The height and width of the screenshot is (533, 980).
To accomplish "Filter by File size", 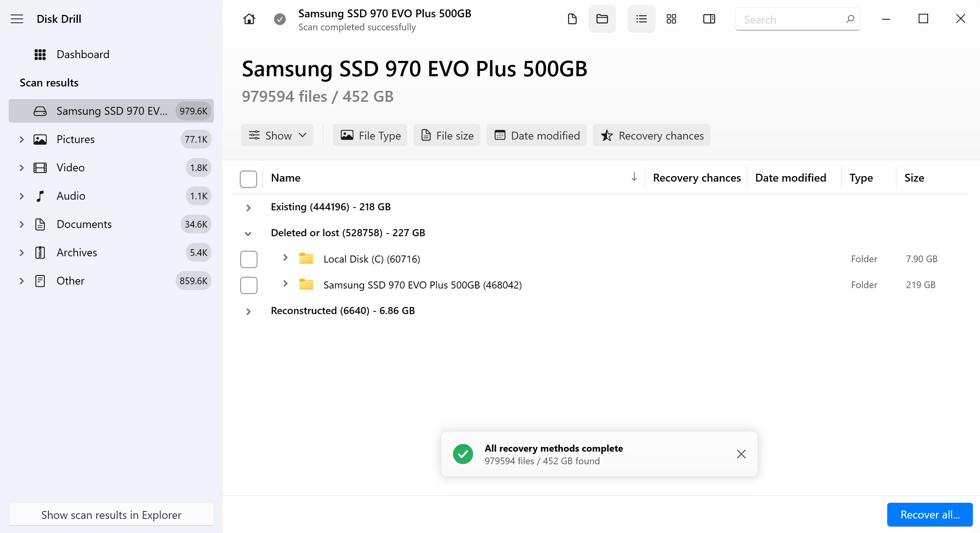I will 447,135.
